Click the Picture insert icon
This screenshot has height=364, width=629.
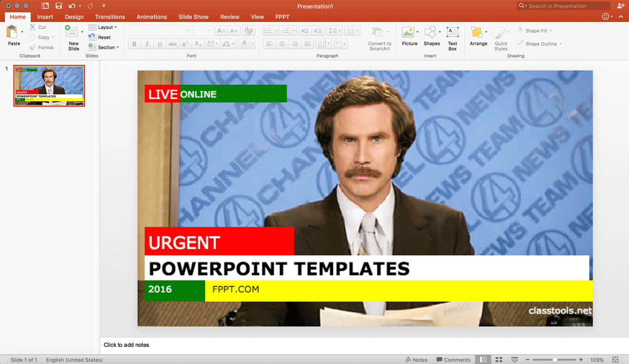408,32
